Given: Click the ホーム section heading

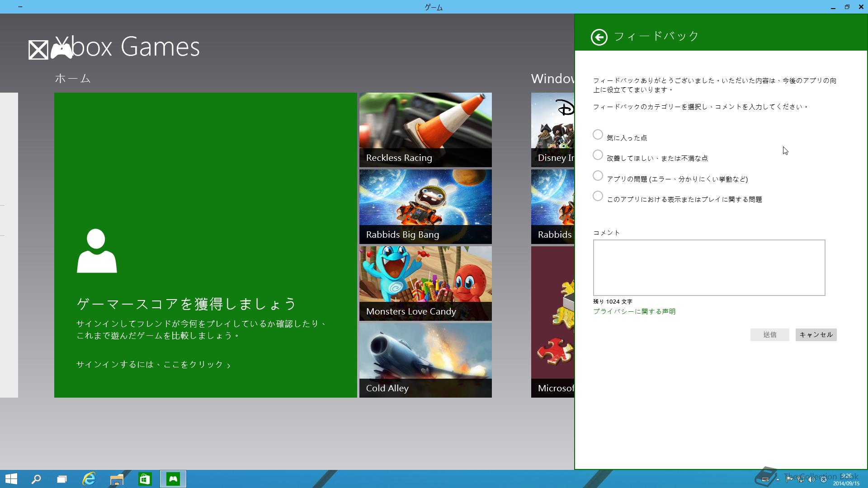Looking at the screenshot, I should 73,79.
